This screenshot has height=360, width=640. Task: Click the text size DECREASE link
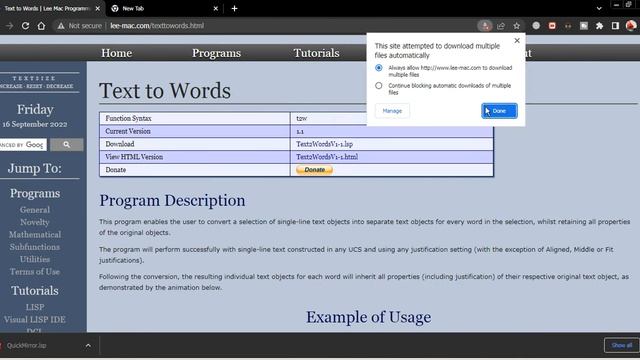point(60,86)
